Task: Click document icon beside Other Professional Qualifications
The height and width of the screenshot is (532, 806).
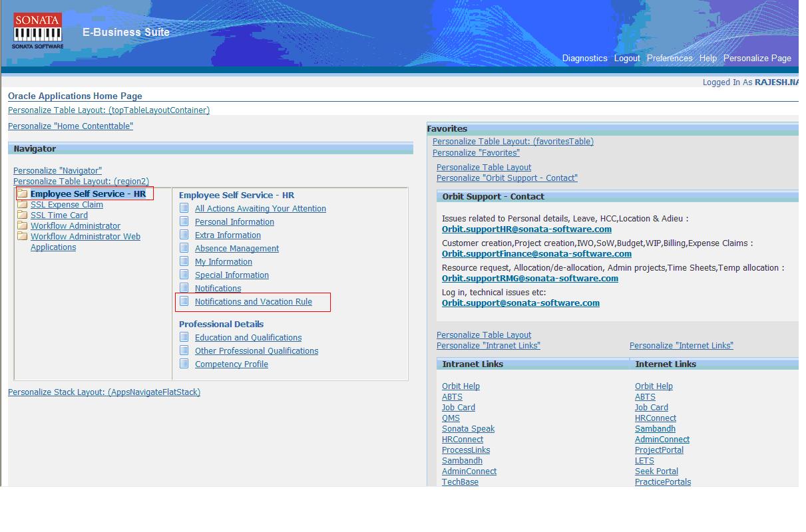Action: [184, 350]
